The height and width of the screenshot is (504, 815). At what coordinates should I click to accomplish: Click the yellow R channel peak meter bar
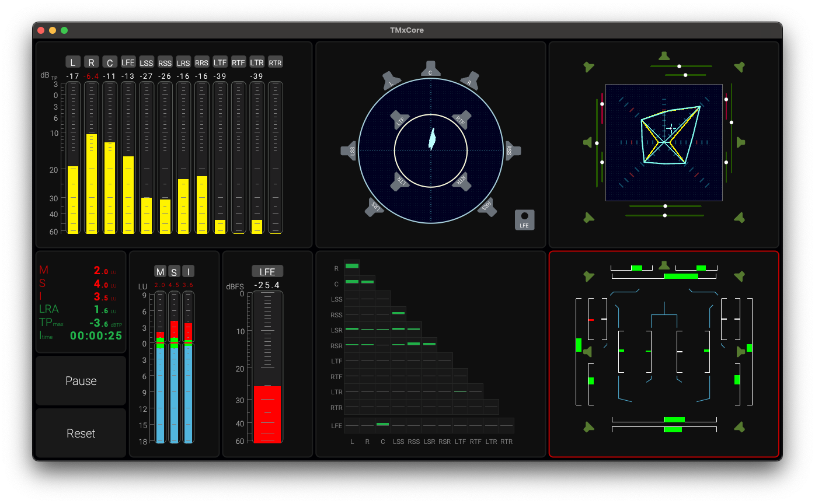click(92, 183)
